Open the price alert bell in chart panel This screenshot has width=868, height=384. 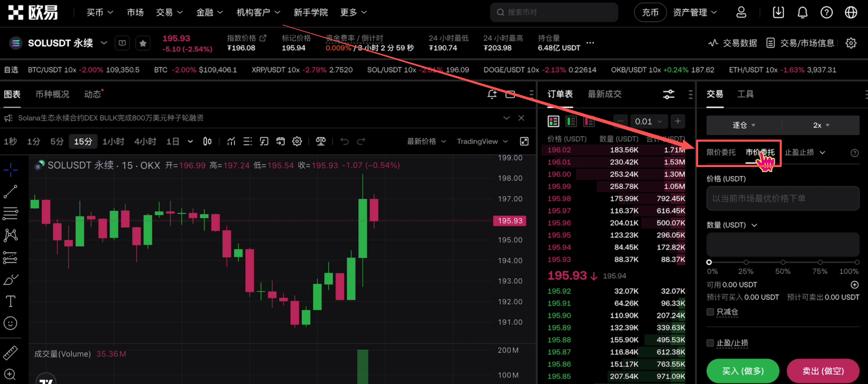pos(491,94)
